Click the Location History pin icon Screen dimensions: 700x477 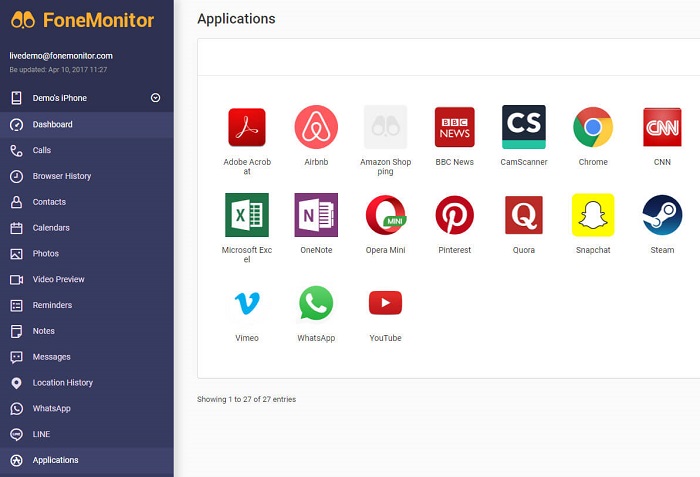[17, 383]
